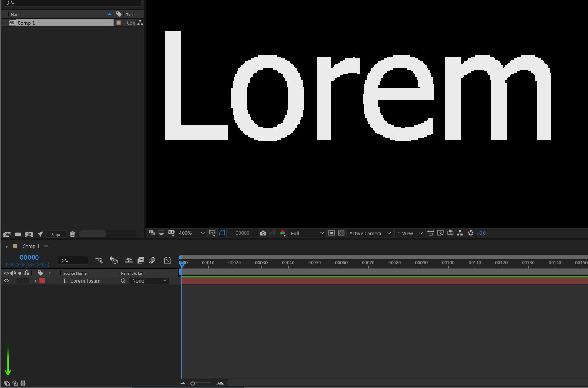
Task: Click Comp 1 label color swatch in Project
Action: 119,23
